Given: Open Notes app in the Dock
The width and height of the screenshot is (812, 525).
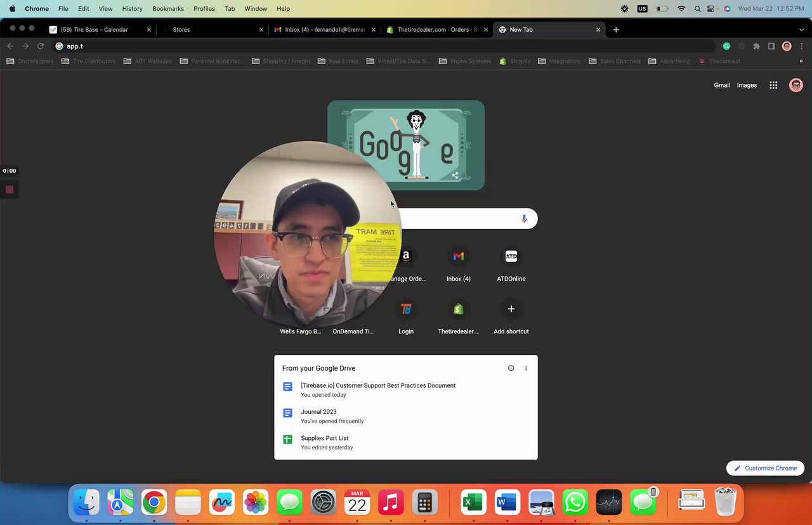Looking at the screenshot, I should 188,503.
